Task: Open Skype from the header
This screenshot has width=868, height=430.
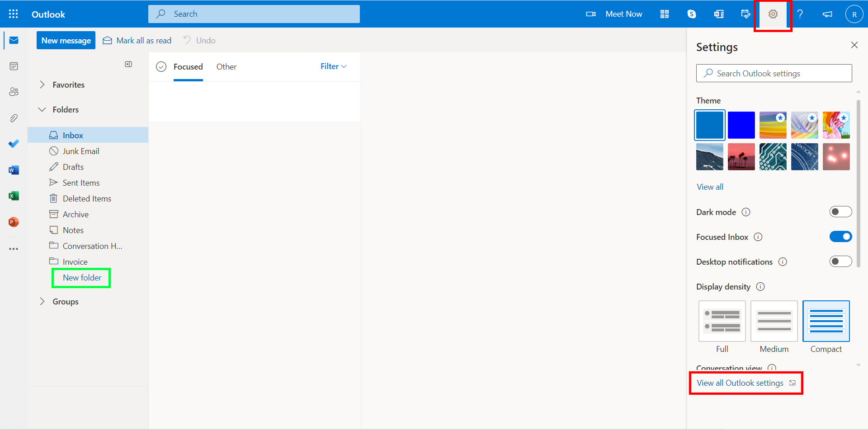Action: (x=692, y=14)
